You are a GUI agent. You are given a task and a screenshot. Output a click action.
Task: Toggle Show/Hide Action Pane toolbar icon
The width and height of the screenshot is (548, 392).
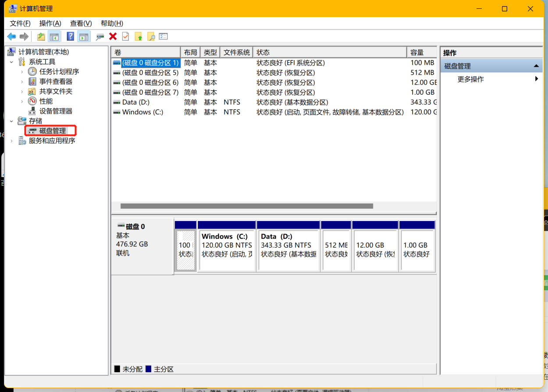83,37
